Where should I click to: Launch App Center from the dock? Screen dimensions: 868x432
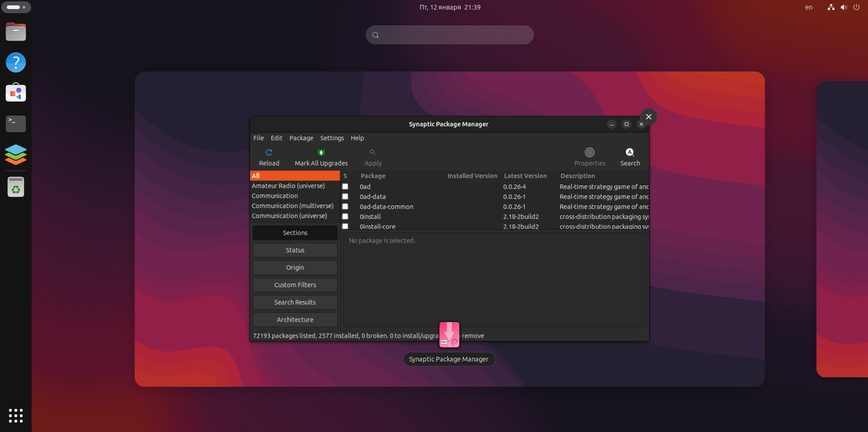(16, 93)
